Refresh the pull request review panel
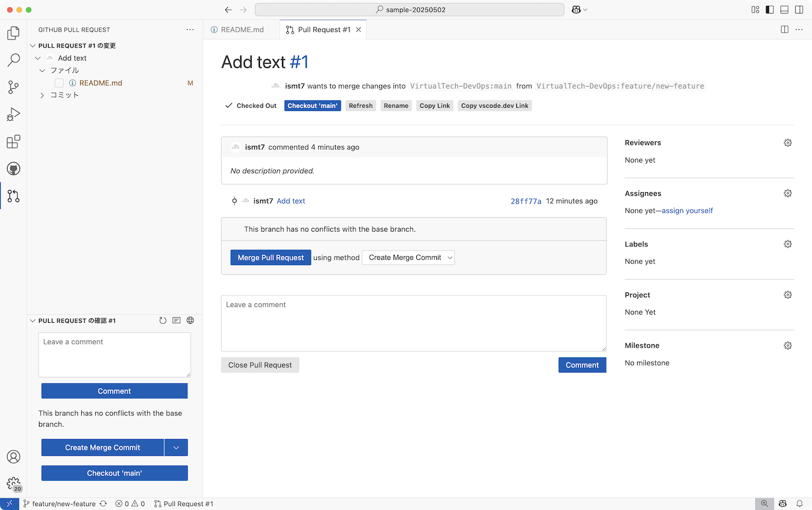Image resolution: width=812 pixels, height=510 pixels. 163,321
